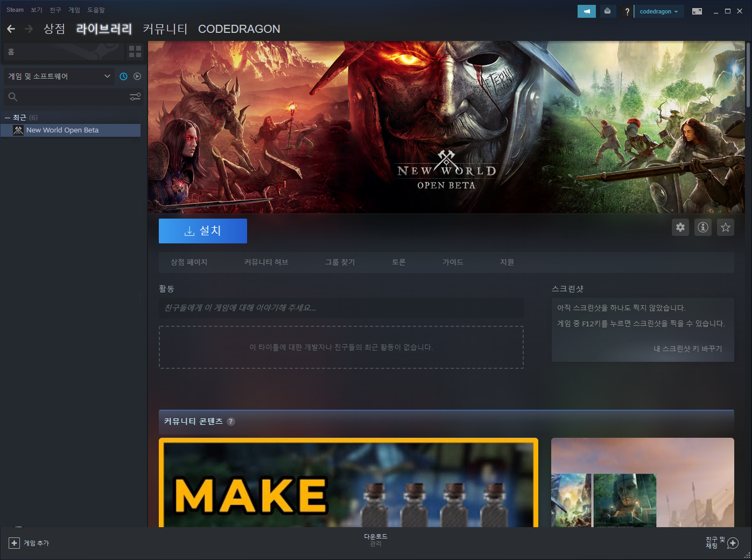Open the 게임 menu
The image size is (752, 560).
coord(74,10)
